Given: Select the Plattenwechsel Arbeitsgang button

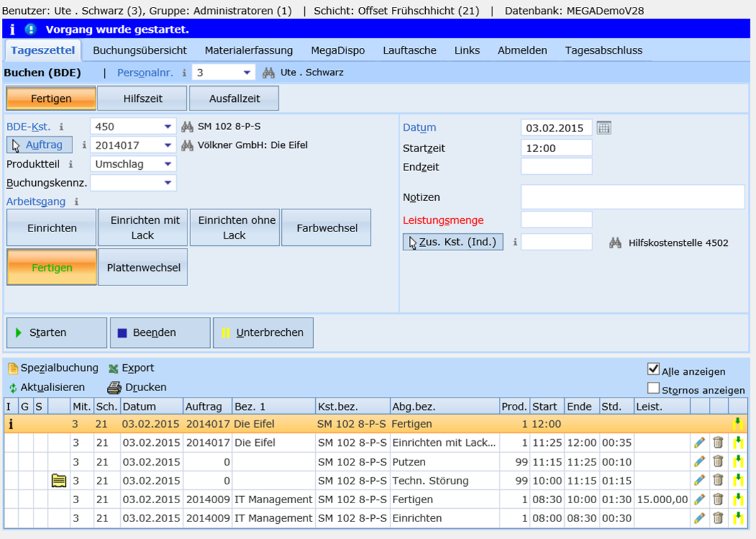Looking at the screenshot, I should tap(143, 267).
